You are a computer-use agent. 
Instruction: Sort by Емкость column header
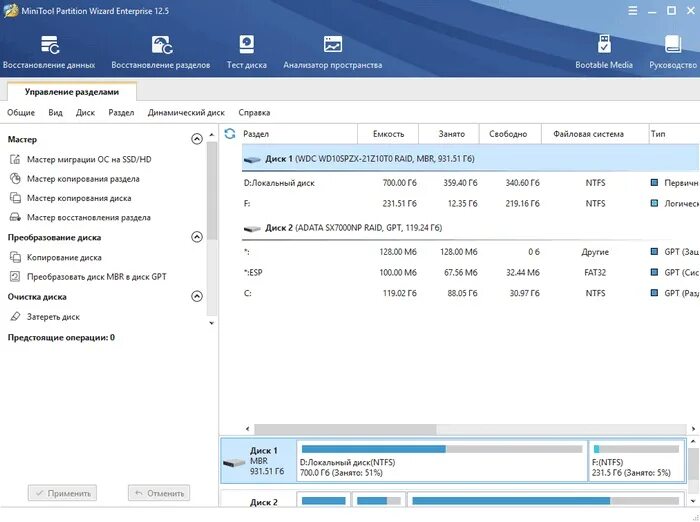point(388,134)
